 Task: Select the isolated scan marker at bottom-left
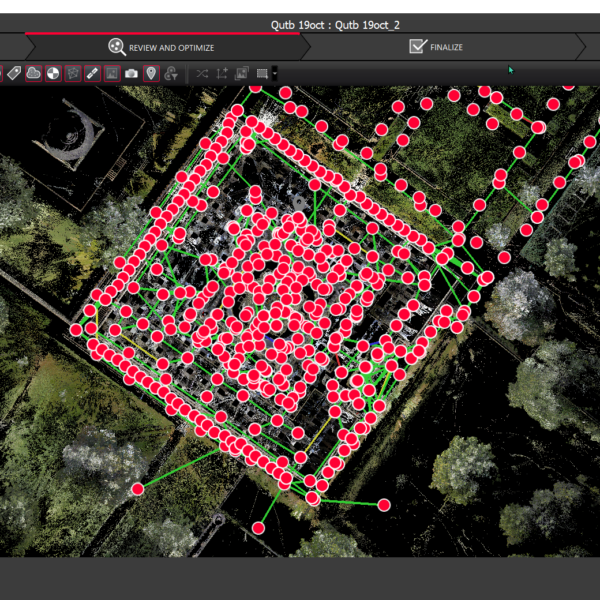(x=138, y=489)
